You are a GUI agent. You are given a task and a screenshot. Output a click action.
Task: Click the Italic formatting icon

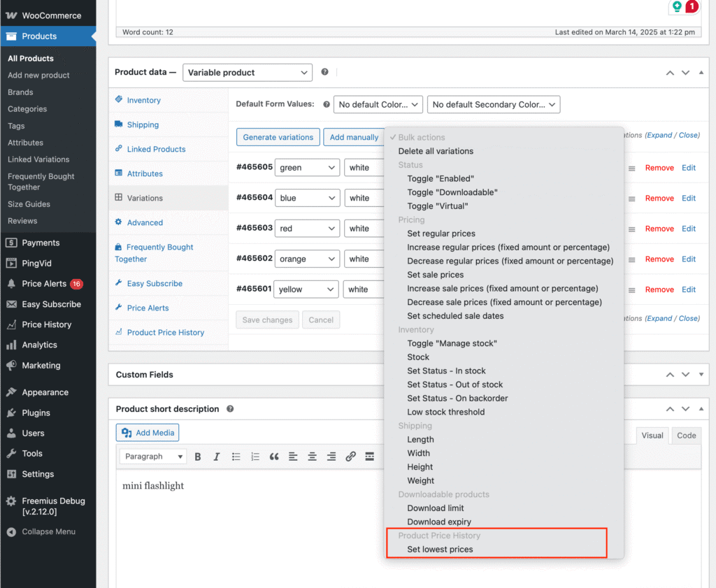[x=217, y=457]
